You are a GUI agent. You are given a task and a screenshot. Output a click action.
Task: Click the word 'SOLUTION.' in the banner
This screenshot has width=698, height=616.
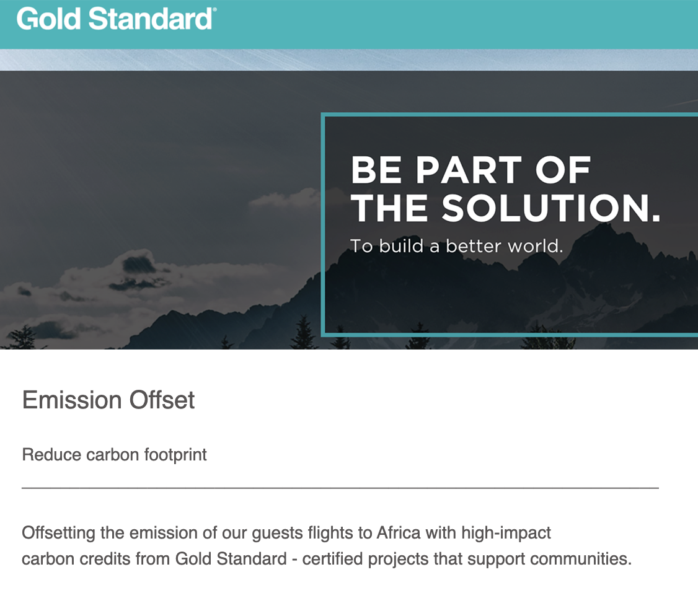551,208
